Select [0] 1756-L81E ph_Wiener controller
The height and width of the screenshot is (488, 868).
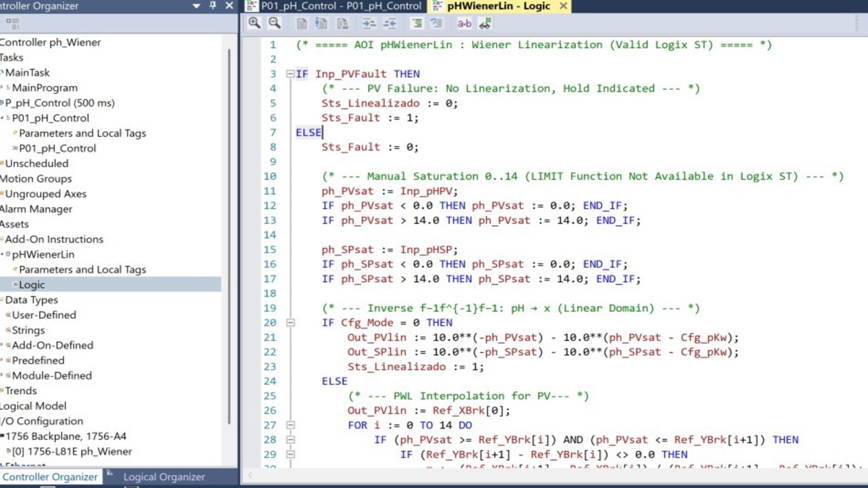point(72,451)
